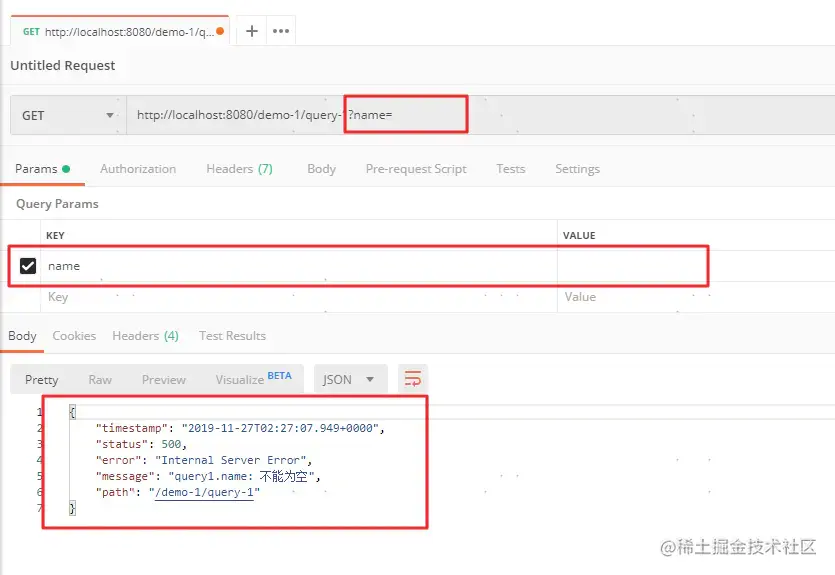Switch to the Tests tab
Viewport: 835px width, 575px height.
510,169
